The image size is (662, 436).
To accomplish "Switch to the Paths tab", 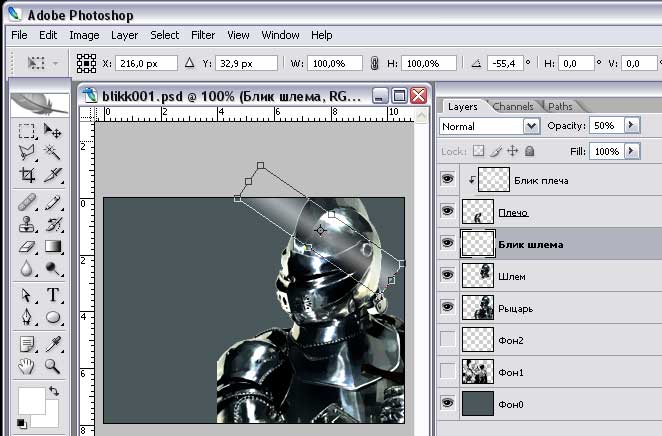I will [x=560, y=106].
